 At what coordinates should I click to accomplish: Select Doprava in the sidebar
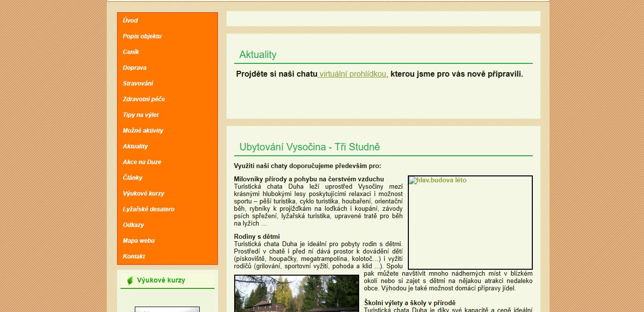coord(135,68)
